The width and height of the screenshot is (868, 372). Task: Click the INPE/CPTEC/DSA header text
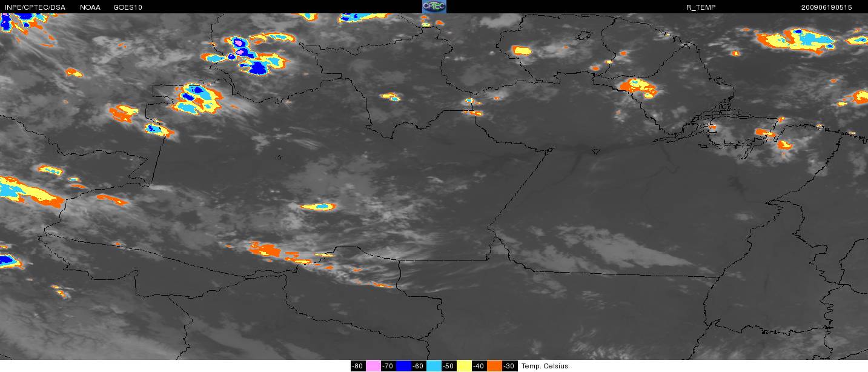[x=35, y=7]
